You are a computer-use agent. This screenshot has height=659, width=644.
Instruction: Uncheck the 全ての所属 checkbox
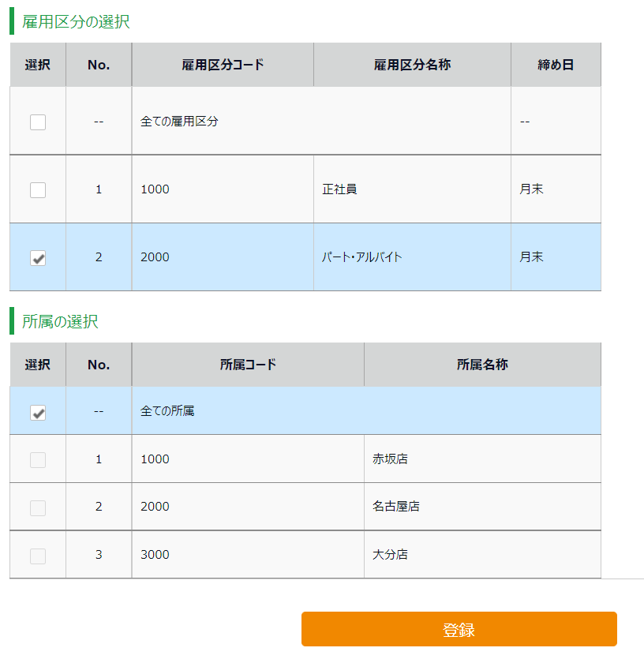(38, 413)
